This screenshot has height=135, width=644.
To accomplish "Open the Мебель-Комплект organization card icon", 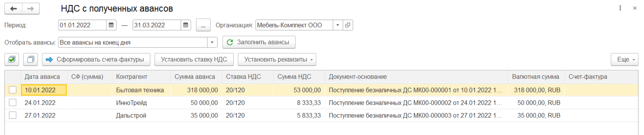I will [x=348, y=25].
